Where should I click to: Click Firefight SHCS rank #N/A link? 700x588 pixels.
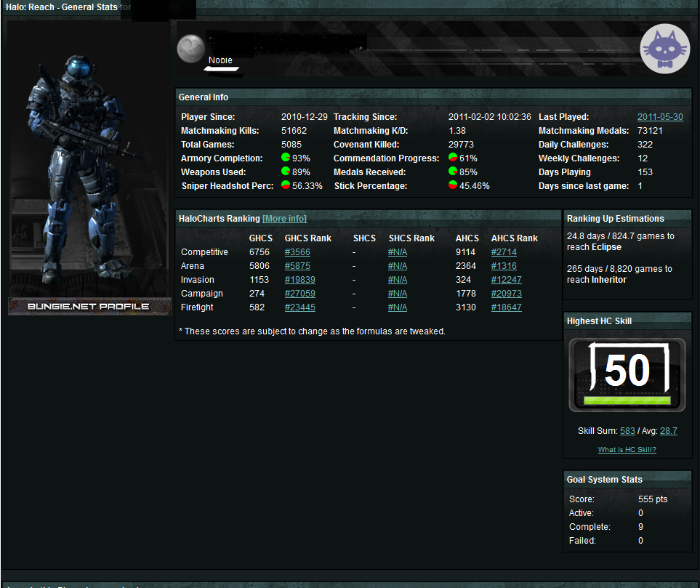click(x=398, y=307)
